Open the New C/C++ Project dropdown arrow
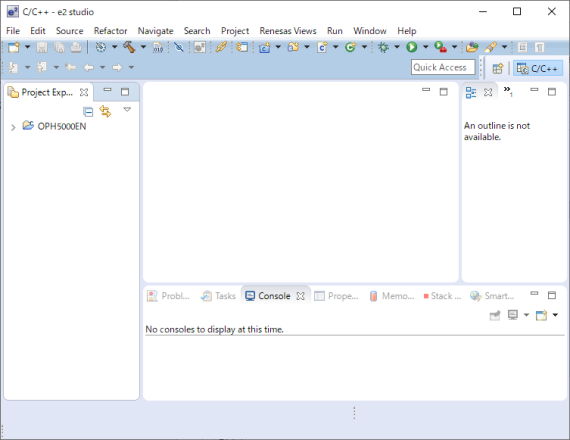Screen dimensions: 570x440 tap(278, 47)
